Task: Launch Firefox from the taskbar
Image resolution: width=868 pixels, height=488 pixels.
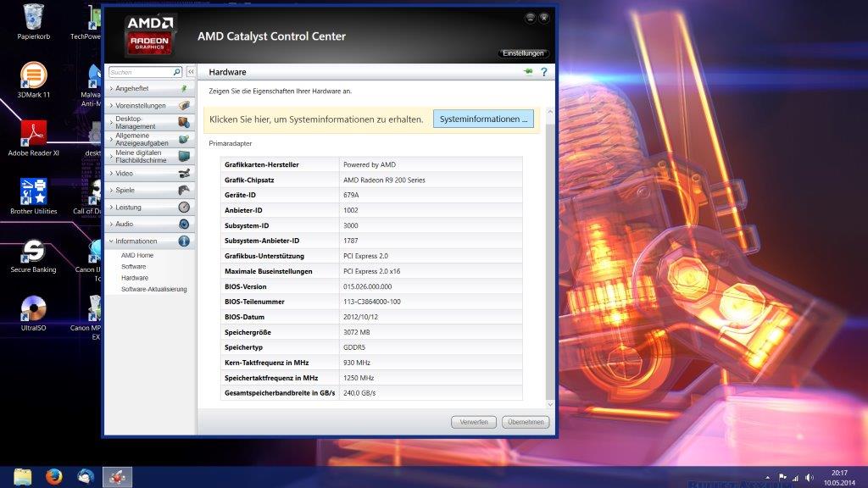Action: pos(53,476)
